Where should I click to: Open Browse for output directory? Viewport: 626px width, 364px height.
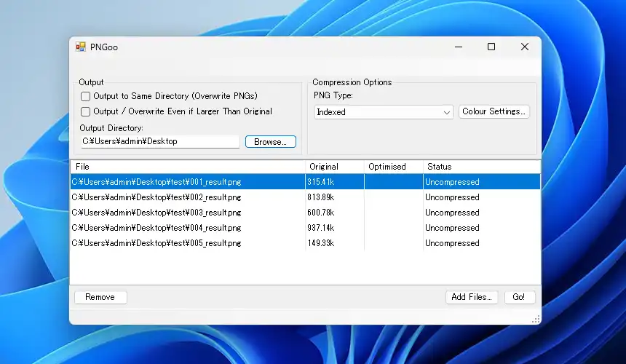pos(270,142)
